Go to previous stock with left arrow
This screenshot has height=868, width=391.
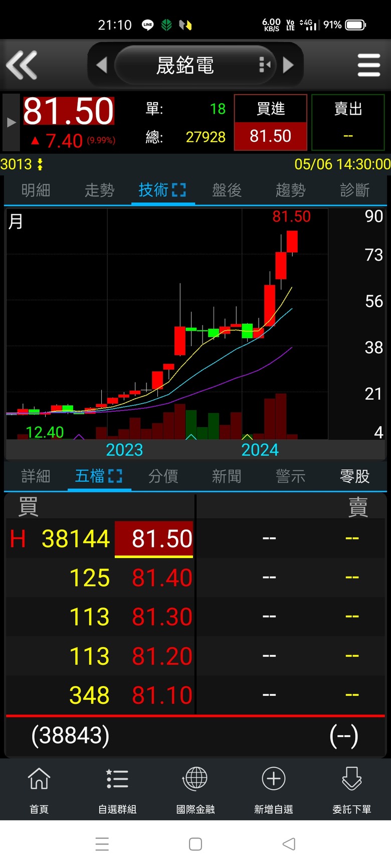[x=102, y=65]
